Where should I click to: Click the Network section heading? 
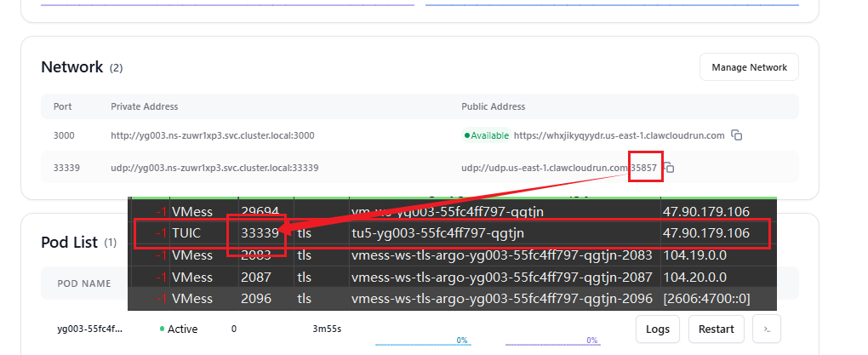pyautogui.click(x=72, y=67)
